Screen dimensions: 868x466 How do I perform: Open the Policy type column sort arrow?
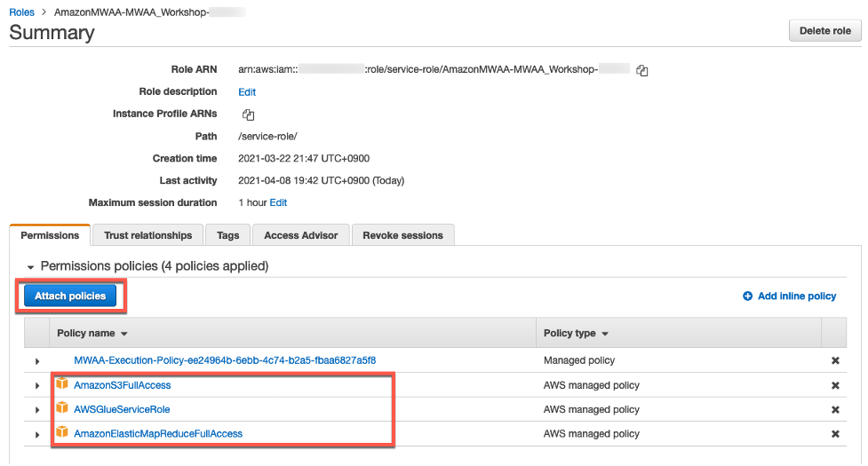[605, 334]
